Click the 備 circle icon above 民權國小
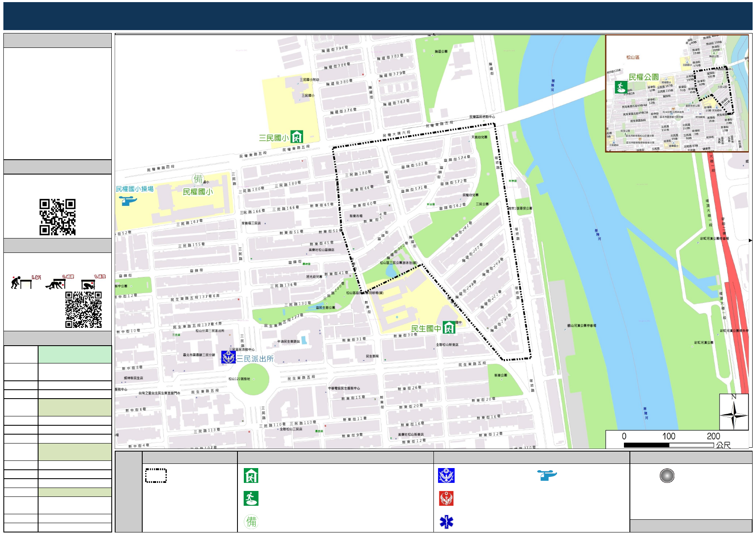Screen dimensions: 756x535 click(198, 179)
